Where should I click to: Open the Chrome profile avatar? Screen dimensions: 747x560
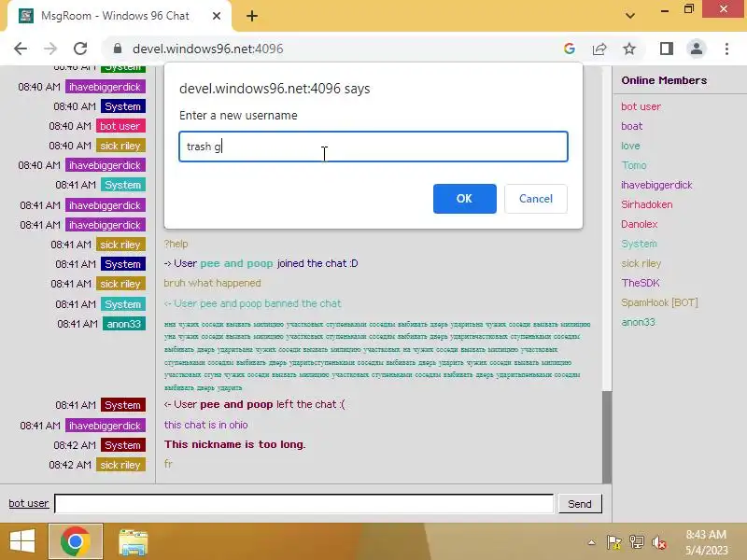[x=697, y=49]
